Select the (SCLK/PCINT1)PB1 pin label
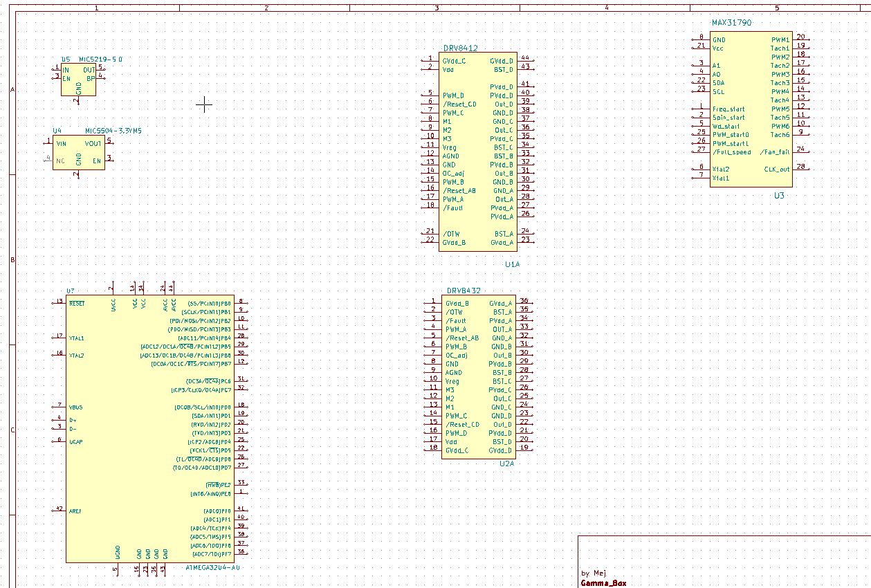The height and width of the screenshot is (588, 871). click(206, 313)
